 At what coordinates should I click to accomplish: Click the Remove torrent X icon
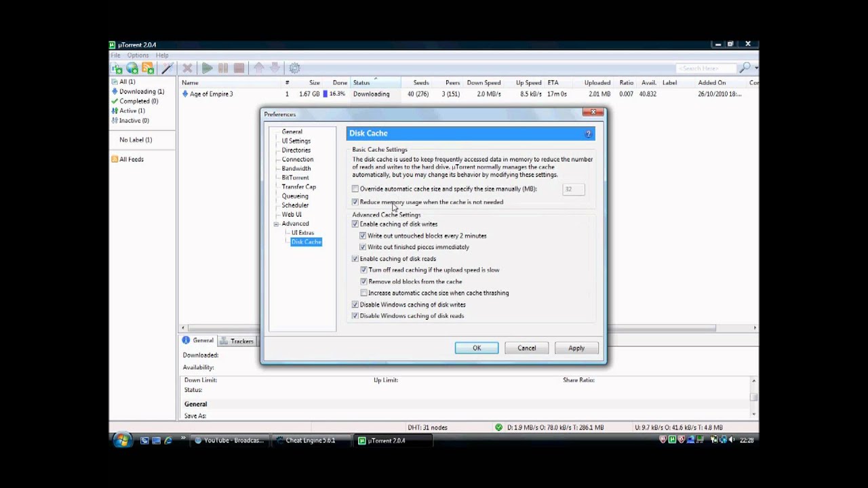[187, 68]
